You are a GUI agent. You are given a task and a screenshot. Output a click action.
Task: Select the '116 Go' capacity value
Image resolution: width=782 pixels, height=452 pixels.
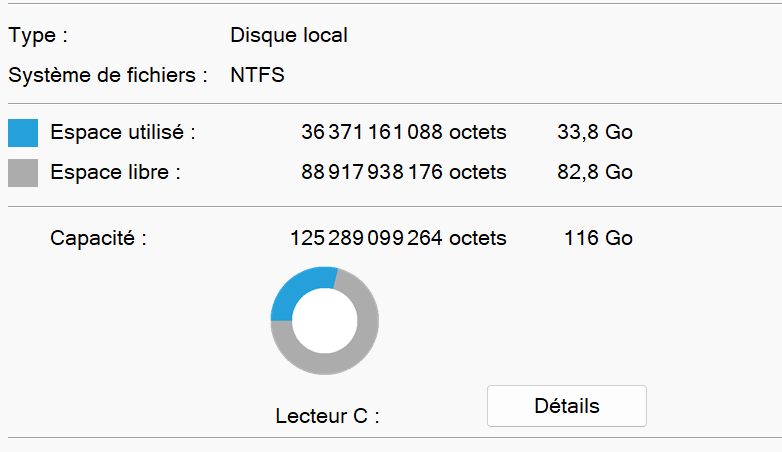598,238
